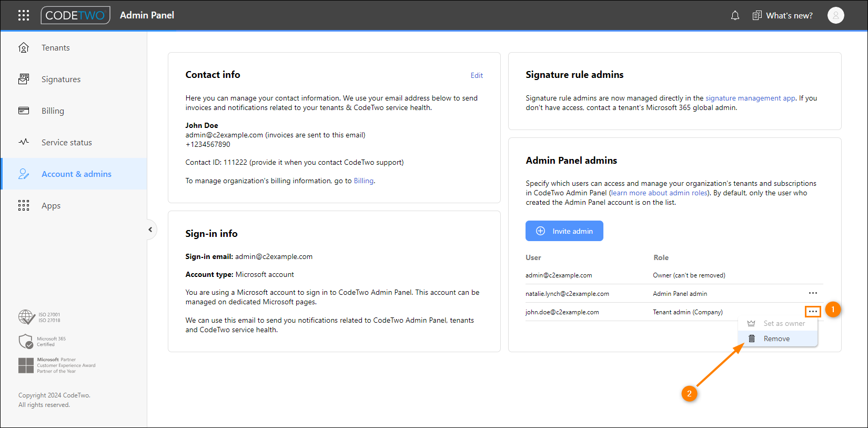868x428 pixels.
Task: Click the Signature rule admins heading
Action: pyautogui.click(x=574, y=75)
